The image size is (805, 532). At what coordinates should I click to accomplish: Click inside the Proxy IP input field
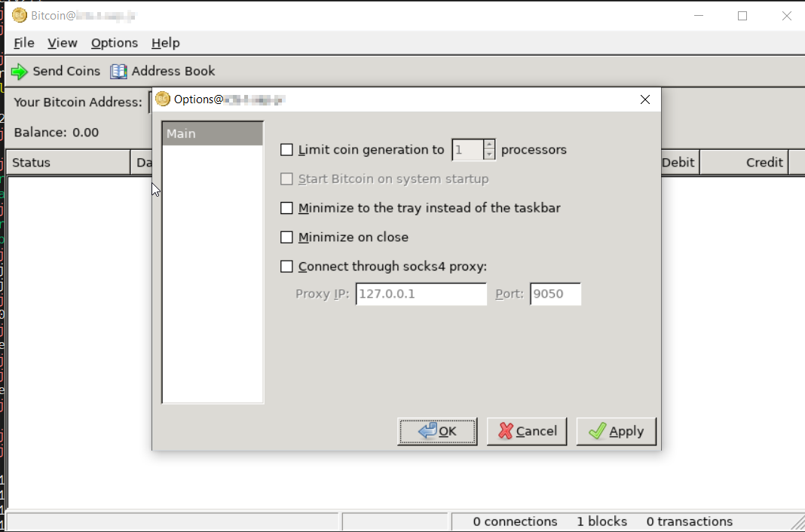tap(420, 294)
